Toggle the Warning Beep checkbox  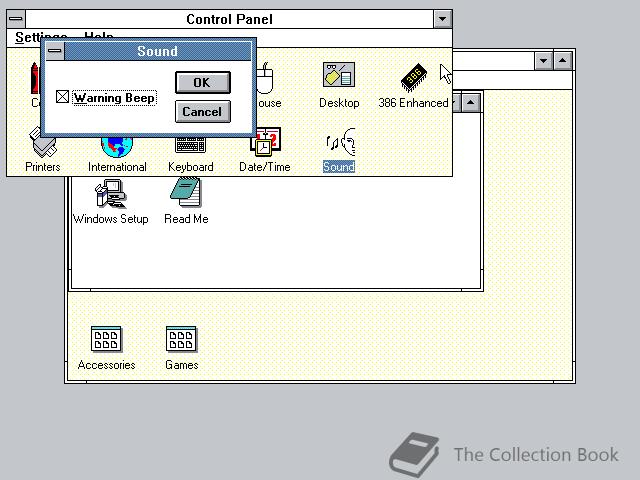pos(62,97)
